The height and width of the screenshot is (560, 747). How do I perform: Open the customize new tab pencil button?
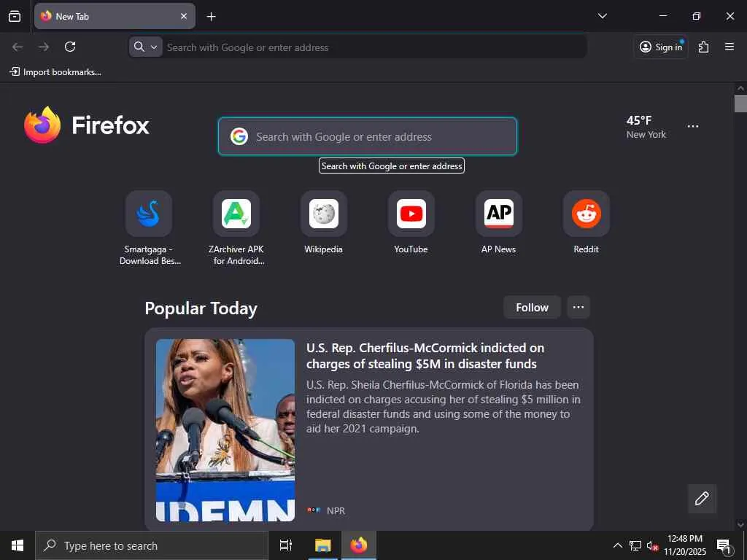coord(702,499)
